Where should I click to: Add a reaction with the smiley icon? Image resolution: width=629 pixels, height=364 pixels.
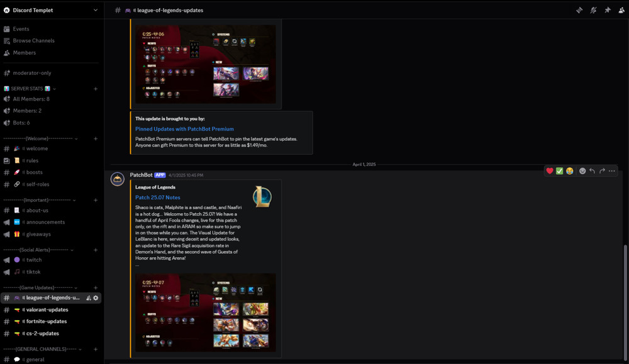click(582, 170)
